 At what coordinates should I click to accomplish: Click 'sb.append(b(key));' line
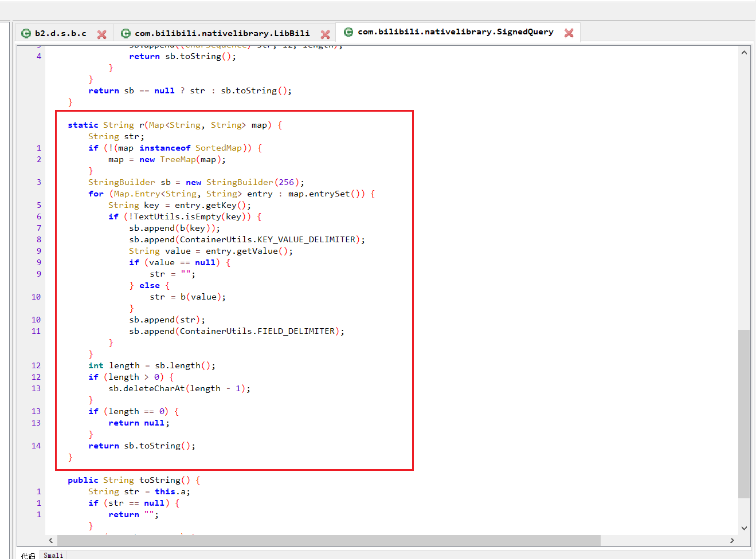(174, 228)
